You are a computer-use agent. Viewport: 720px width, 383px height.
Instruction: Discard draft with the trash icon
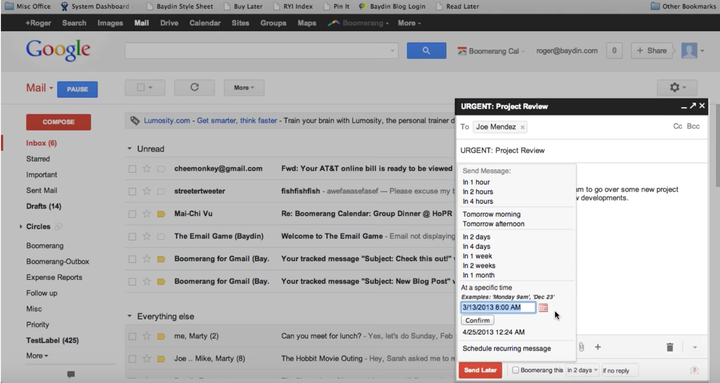coord(670,347)
